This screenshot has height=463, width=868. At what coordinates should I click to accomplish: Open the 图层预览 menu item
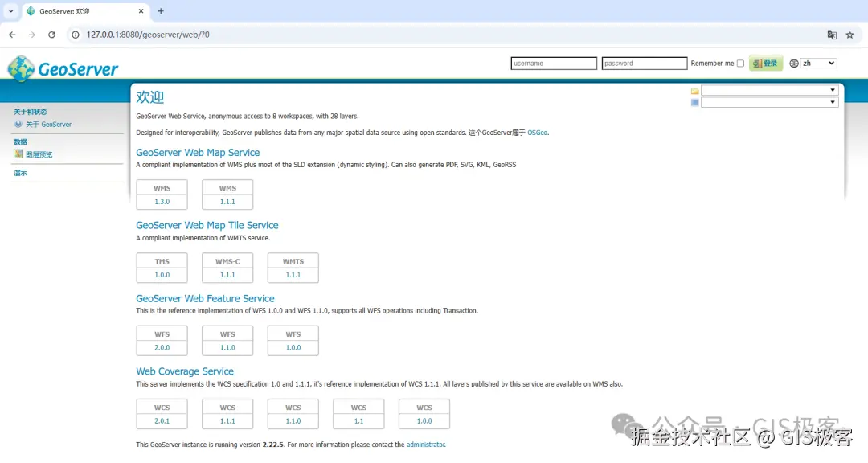39,154
